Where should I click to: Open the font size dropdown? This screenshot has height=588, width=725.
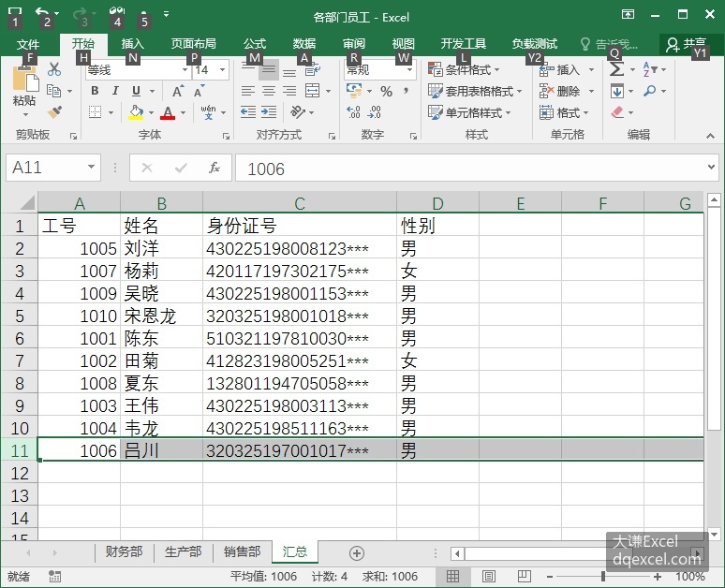[x=222, y=70]
